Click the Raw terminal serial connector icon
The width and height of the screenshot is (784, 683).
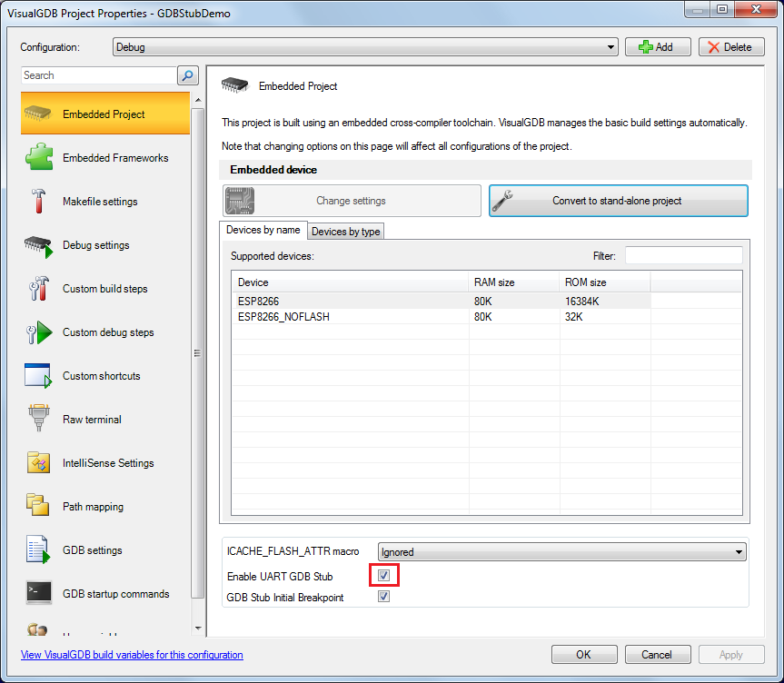tap(38, 418)
